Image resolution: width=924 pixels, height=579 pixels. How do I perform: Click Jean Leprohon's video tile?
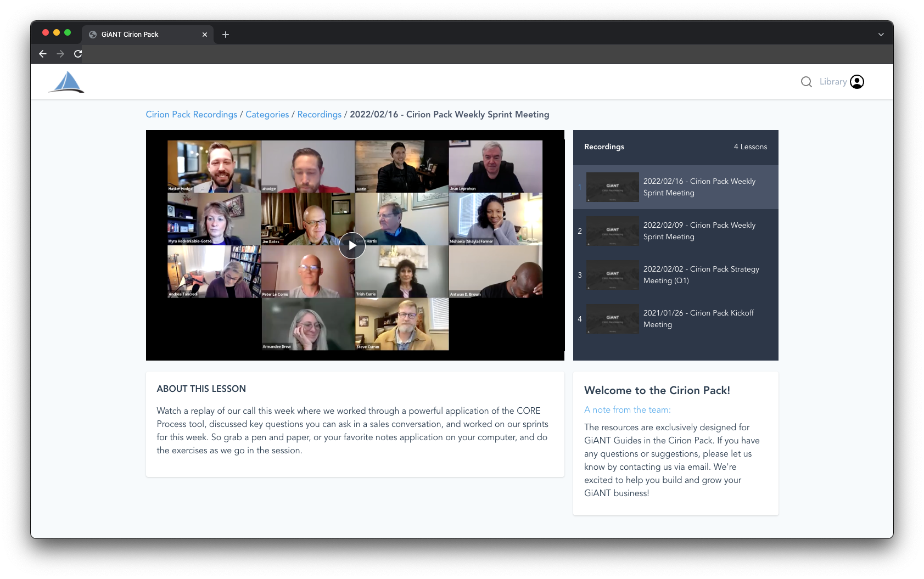tap(496, 166)
